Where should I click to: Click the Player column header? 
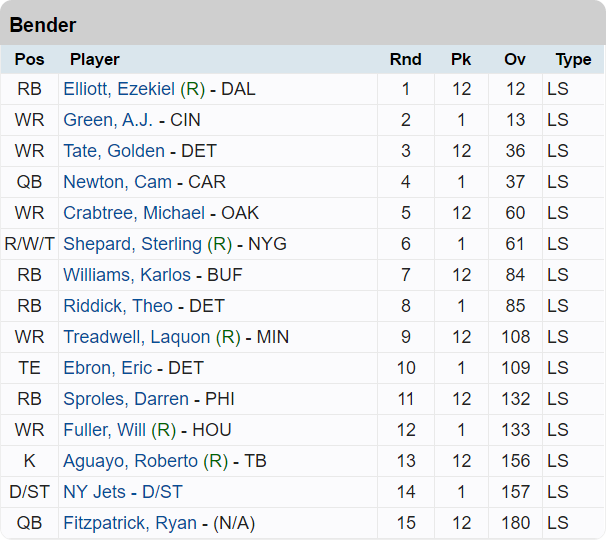95,60
